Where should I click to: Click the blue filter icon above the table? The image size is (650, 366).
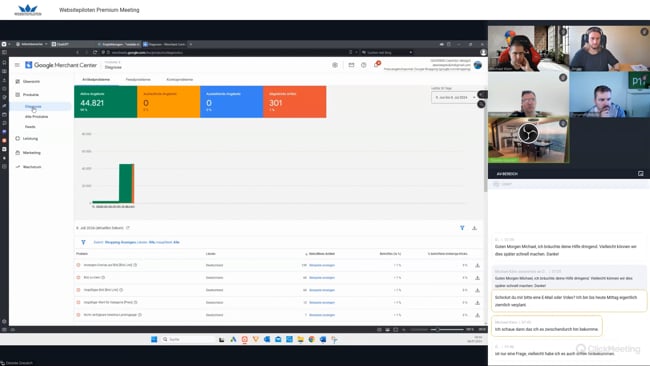[462, 228]
